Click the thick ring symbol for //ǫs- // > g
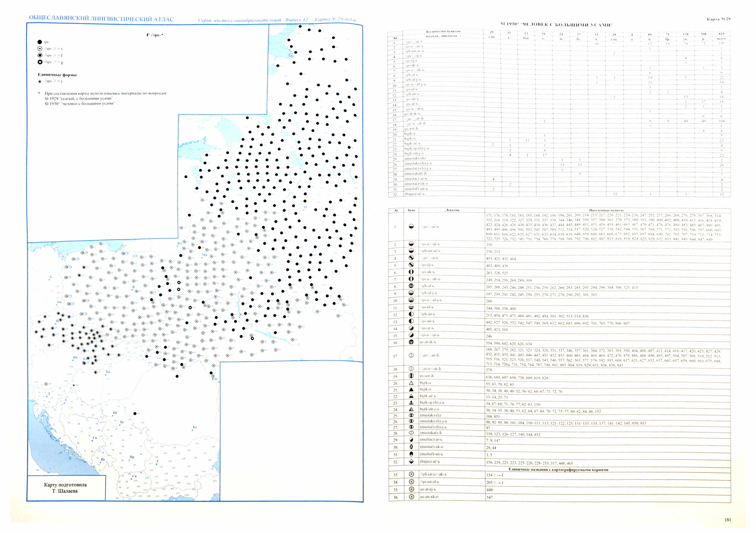 (x=40, y=62)
